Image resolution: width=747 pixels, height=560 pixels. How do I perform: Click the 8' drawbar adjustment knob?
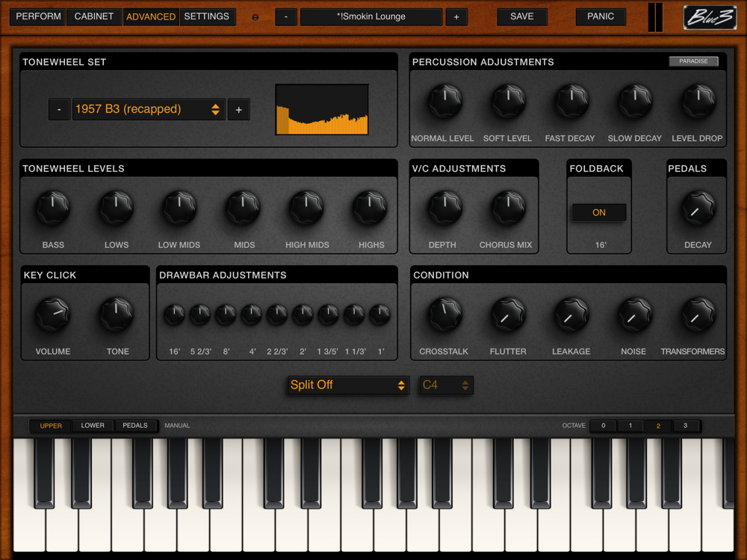click(226, 315)
